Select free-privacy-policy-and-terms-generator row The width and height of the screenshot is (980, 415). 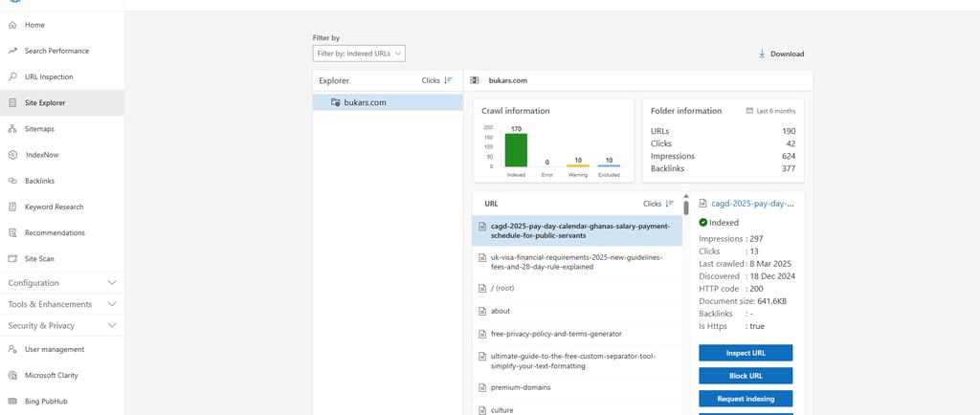pos(577,334)
